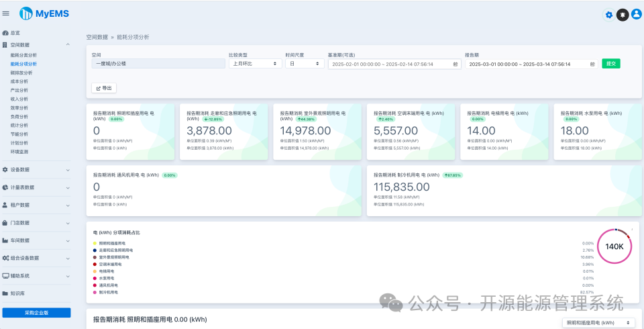Open 碳排放分析 in the sidebar
The height and width of the screenshot is (329, 644).
[x=21, y=73]
